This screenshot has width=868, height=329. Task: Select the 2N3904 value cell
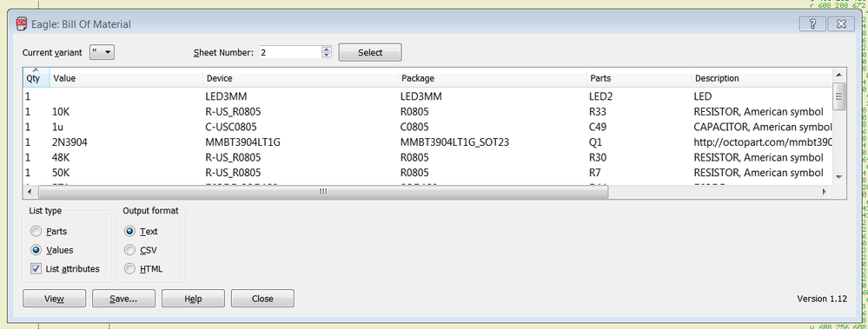pyautogui.click(x=70, y=142)
